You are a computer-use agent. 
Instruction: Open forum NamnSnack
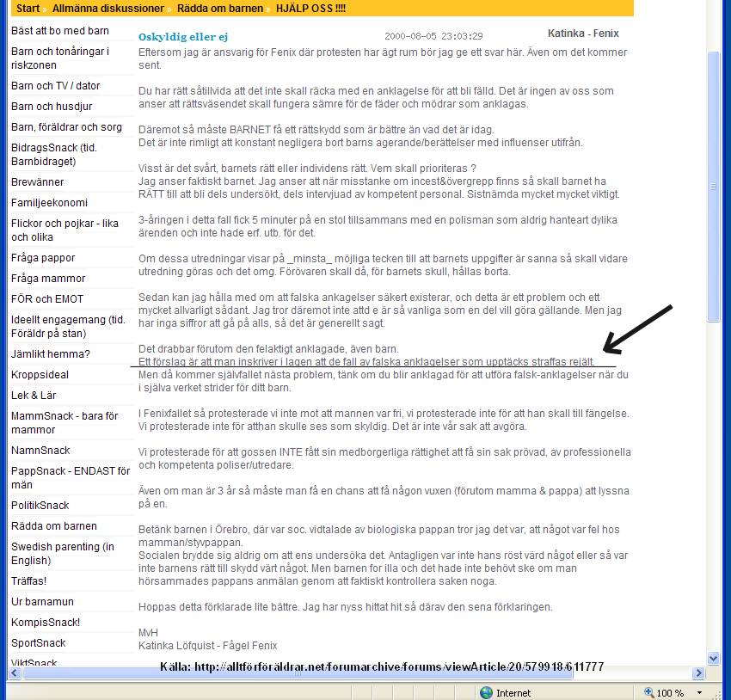click(x=40, y=451)
